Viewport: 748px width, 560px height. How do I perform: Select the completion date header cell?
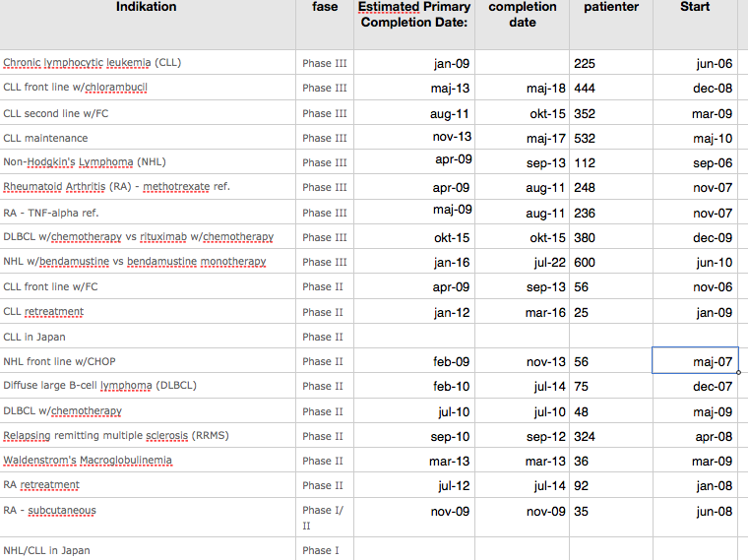[x=523, y=25]
